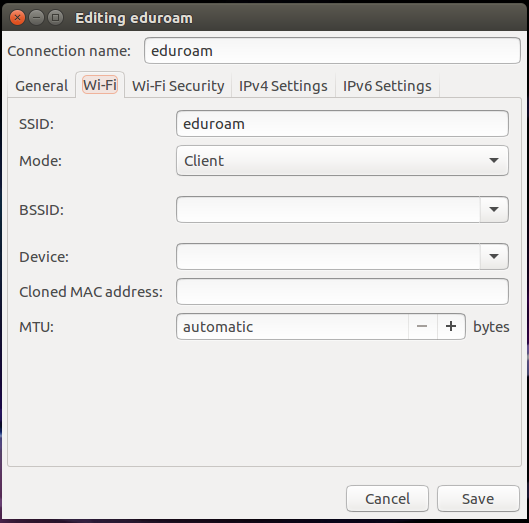Maximize the Editing eduroam window
The image size is (529, 523).
(56, 17)
